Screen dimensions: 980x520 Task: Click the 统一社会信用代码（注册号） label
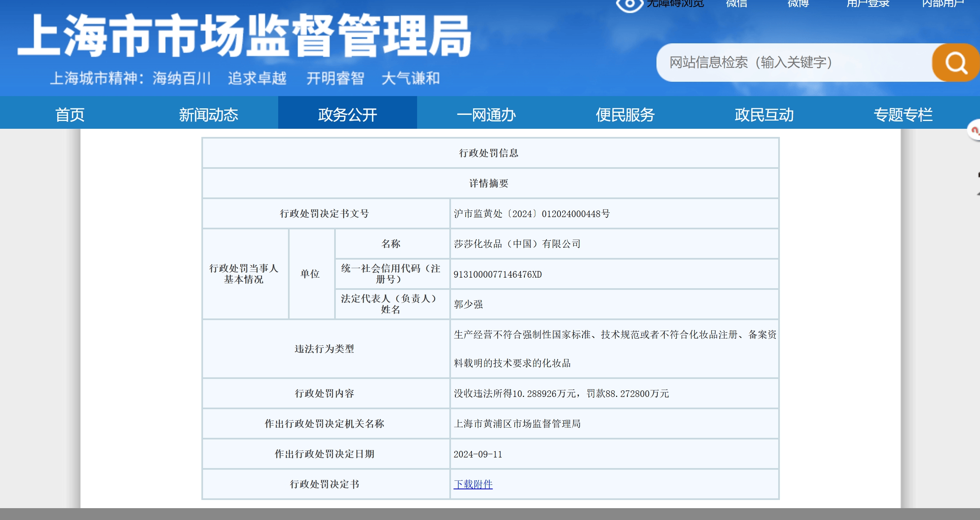click(392, 274)
